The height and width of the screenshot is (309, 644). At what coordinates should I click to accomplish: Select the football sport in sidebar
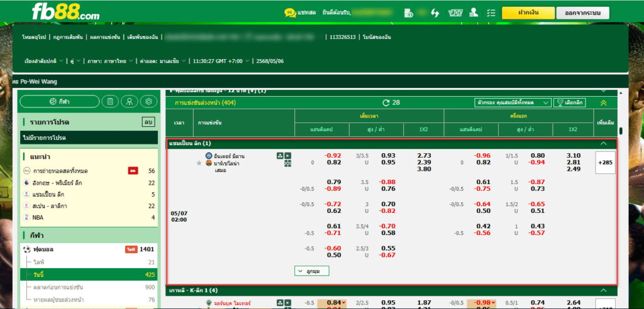(89, 249)
